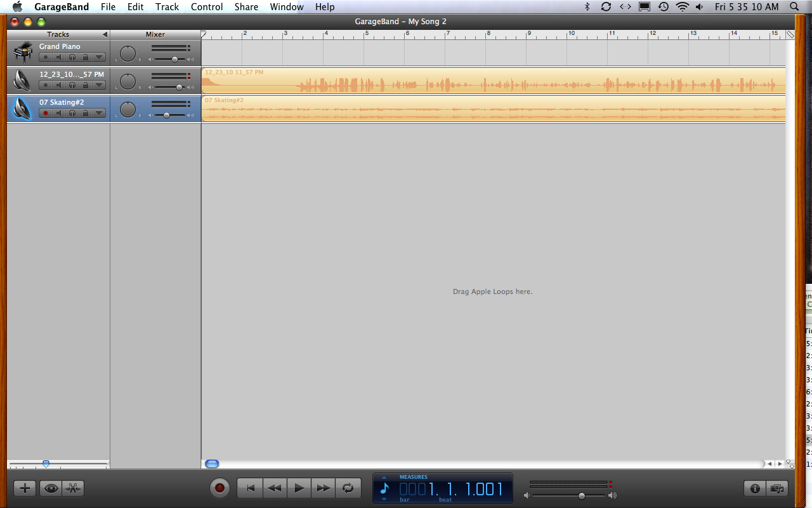Open the track editor scissors icon
812x508 pixels.
click(73, 488)
